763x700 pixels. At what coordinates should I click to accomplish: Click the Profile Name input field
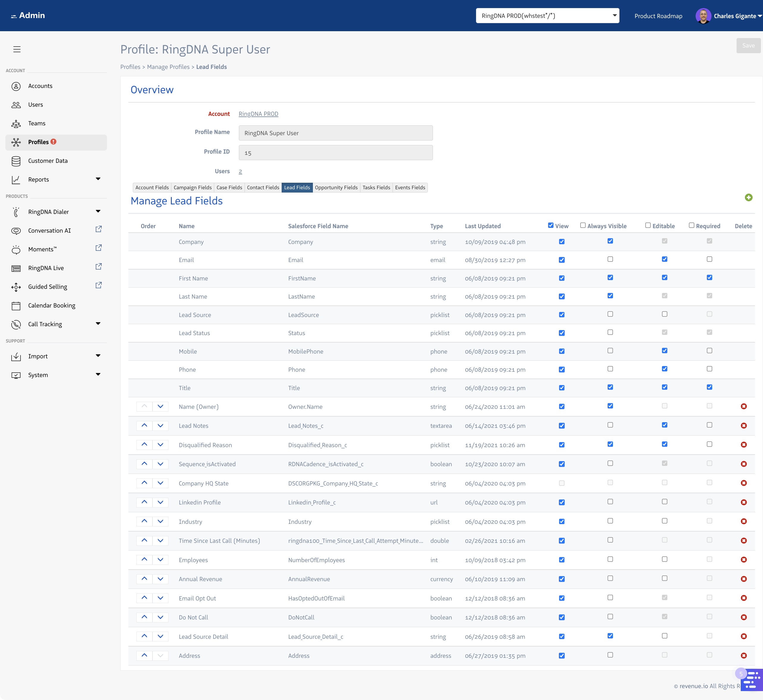click(x=335, y=133)
